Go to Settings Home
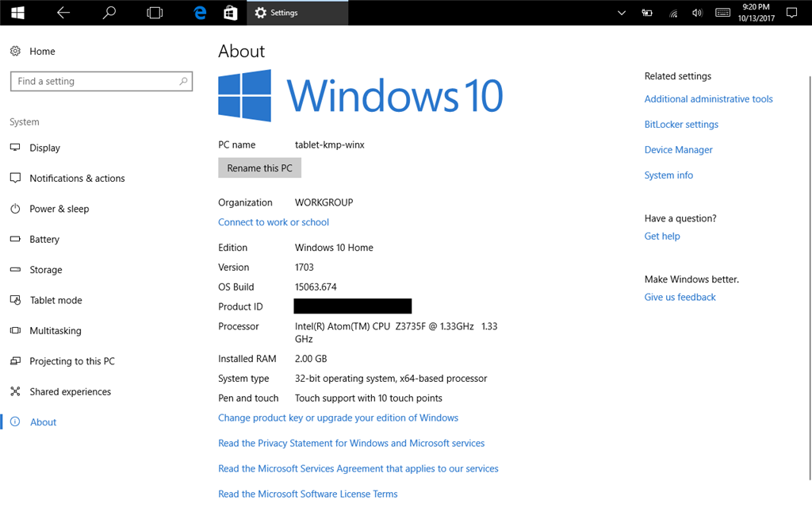 pos(42,52)
